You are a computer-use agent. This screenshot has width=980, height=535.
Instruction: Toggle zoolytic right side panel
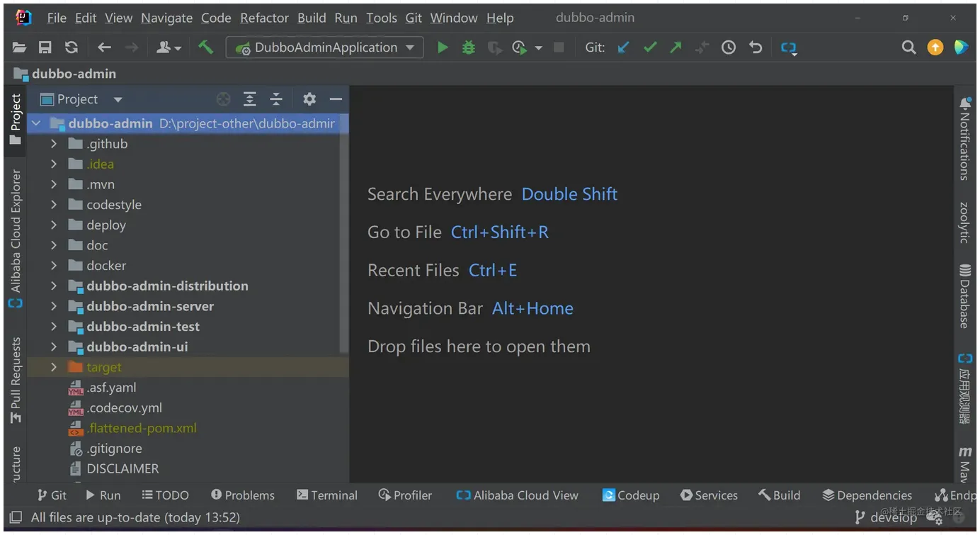click(964, 222)
